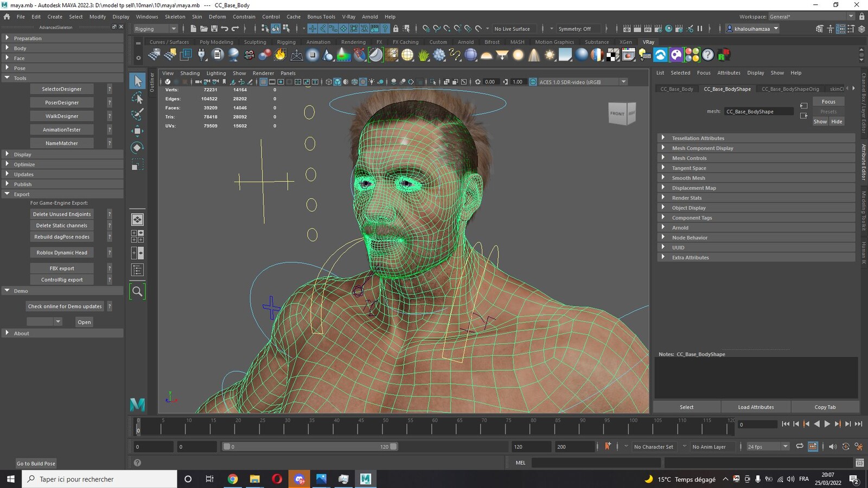Click the Chaos Cosmos cloud shelf icon
The image size is (868, 488).
click(660, 55)
